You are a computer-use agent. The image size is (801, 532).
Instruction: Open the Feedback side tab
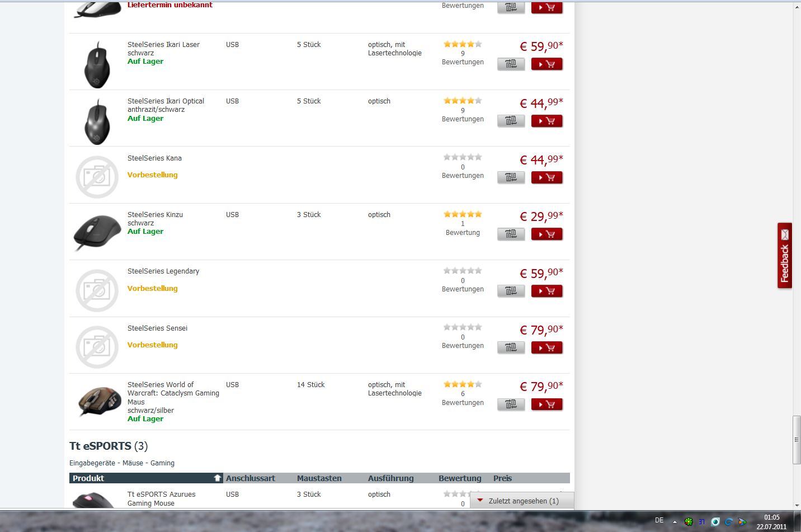point(785,256)
